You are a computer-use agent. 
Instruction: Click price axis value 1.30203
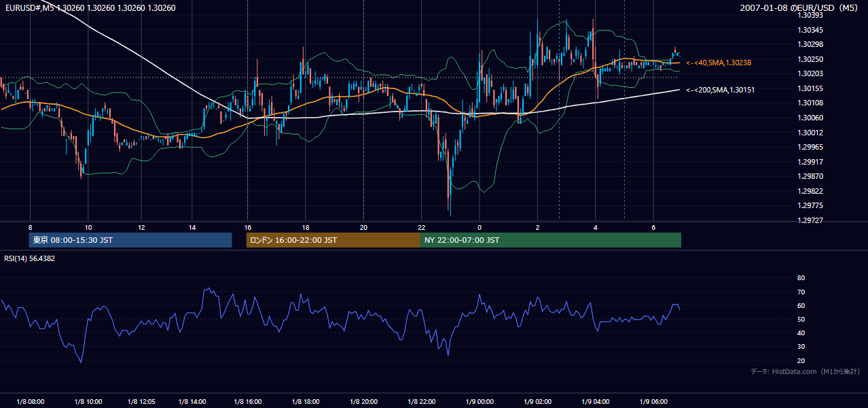(810, 74)
